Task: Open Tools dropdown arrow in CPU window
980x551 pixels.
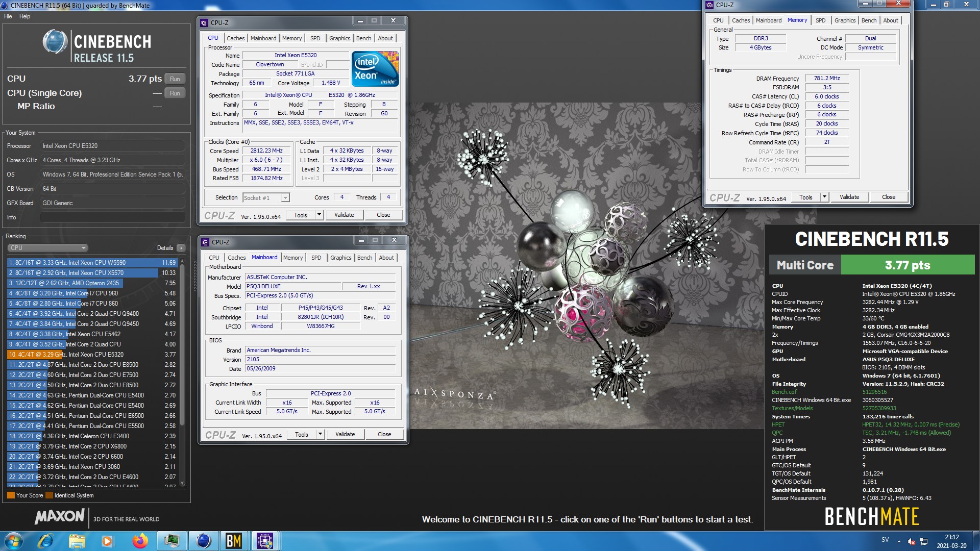Action: tap(319, 215)
